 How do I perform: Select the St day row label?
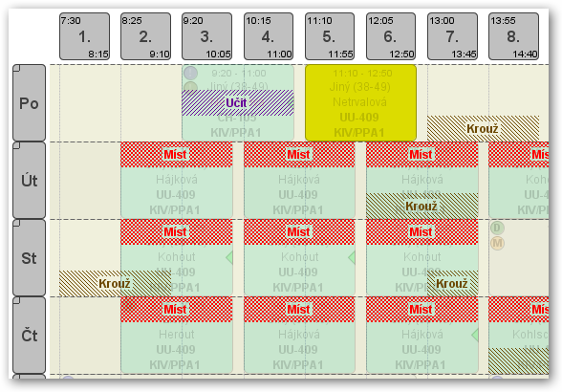tap(29, 258)
